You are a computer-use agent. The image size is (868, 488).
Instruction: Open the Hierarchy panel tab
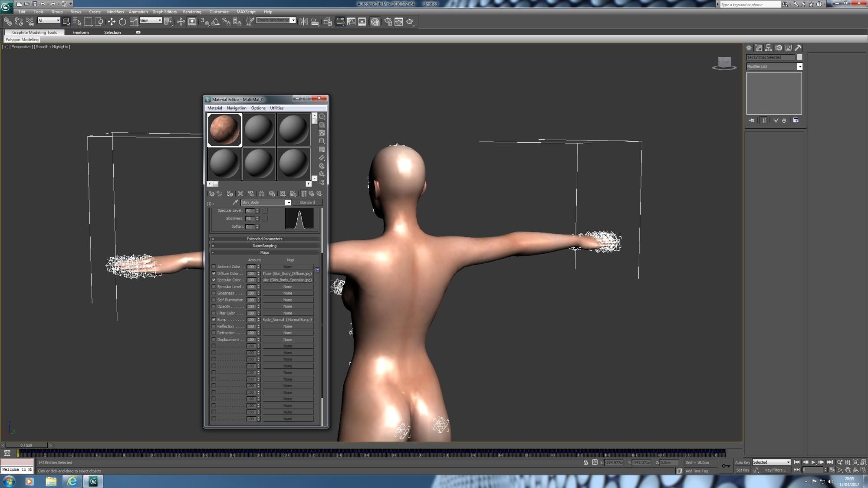pos(769,48)
